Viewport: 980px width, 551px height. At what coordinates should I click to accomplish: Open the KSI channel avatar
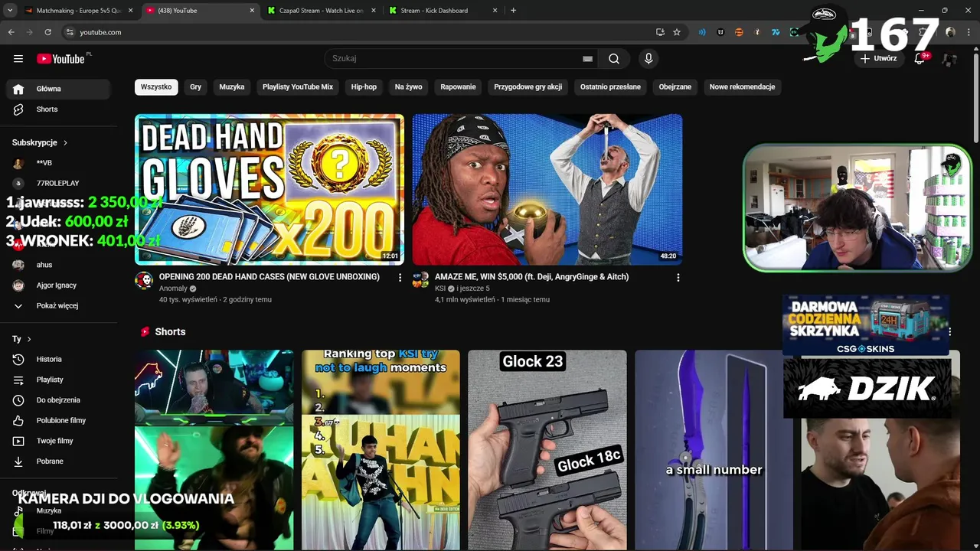[420, 280]
